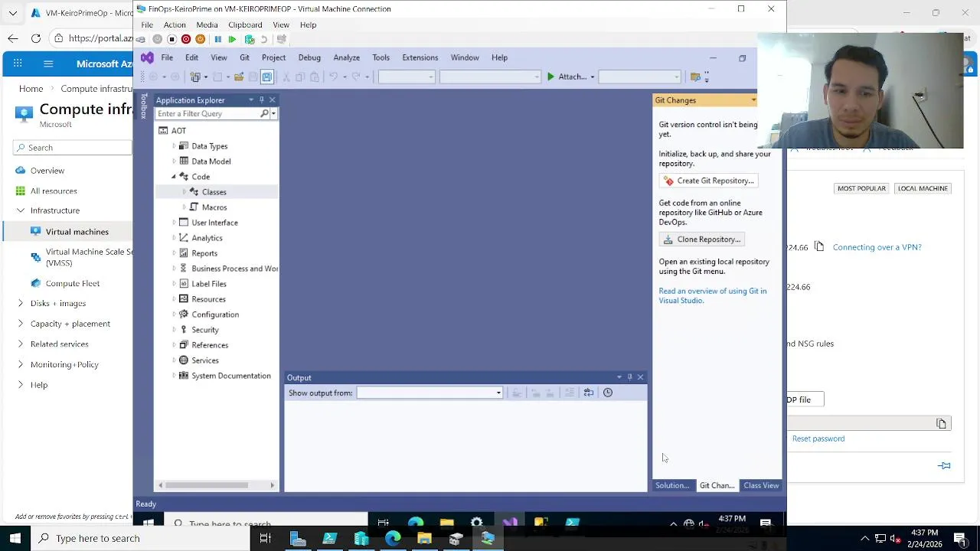The height and width of the screenshot is (551, 980).
Task: Select the Analytics tree item
Action: click(207, 238)
